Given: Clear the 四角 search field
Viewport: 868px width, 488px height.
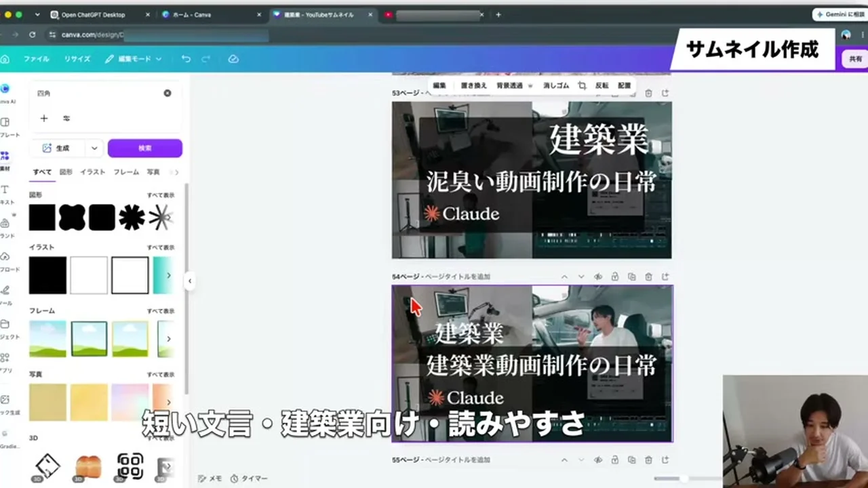Looking at the screenshot, I should [x=167, y=93].
